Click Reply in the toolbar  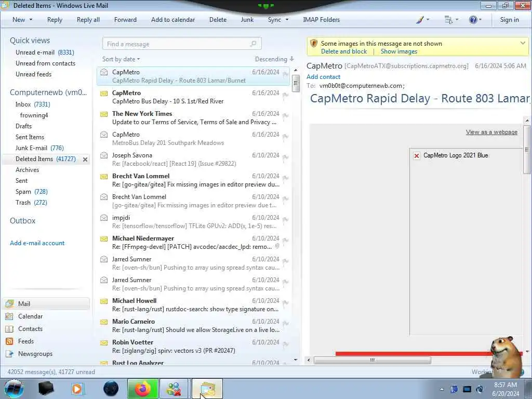pos(55,20)
